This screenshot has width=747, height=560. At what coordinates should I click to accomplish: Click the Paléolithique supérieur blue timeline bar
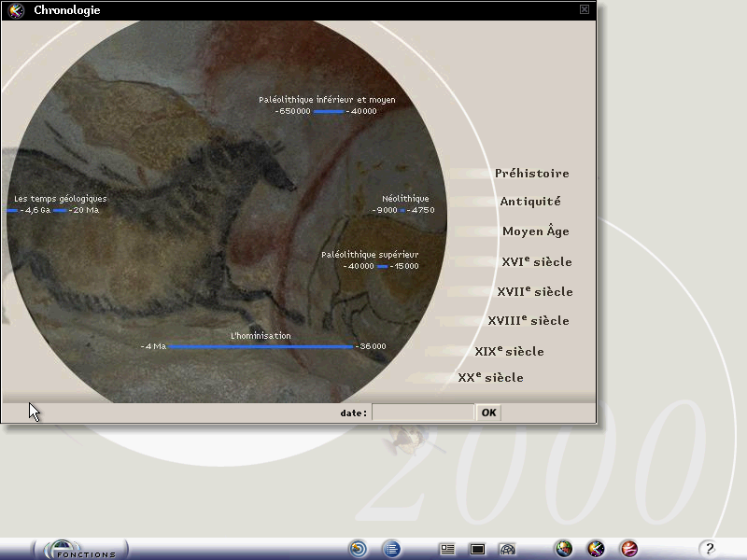(382, 266)
